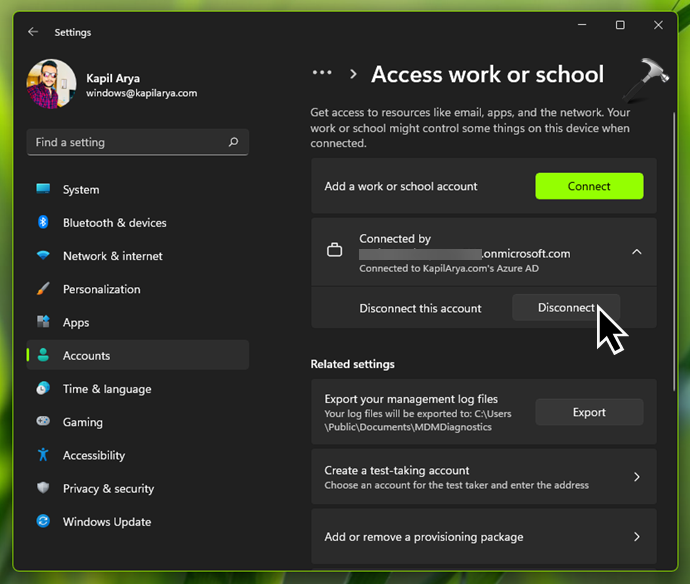Click the Personalization paintbrush icon
The image size is (690, 584).
[43, 289]
